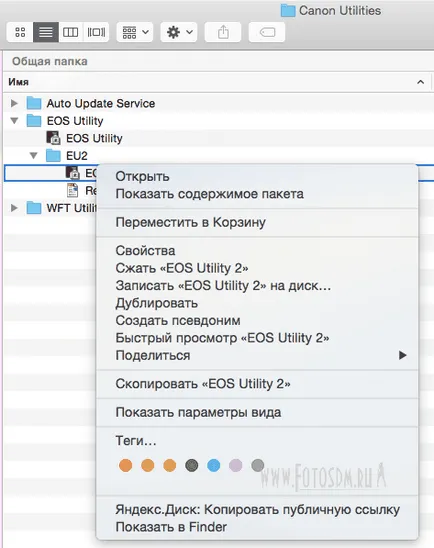The height and width of the screenshot is (548, 434).
Task: Apply the light purple tag color
Action: (x=236, y=466)
